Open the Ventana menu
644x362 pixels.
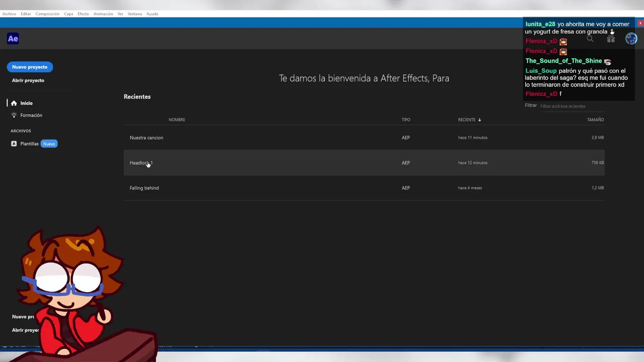134,14
